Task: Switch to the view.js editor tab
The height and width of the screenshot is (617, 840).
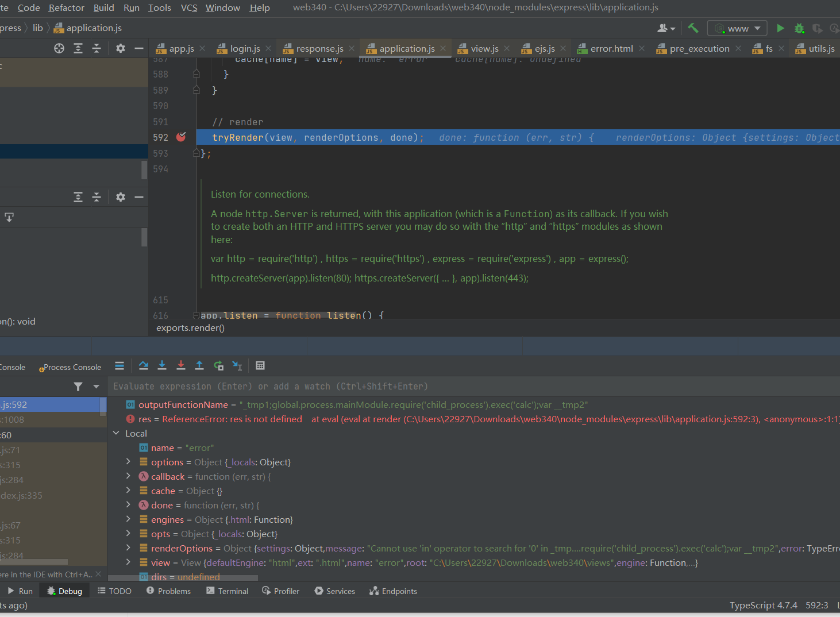Action: [x=484, y=49]
